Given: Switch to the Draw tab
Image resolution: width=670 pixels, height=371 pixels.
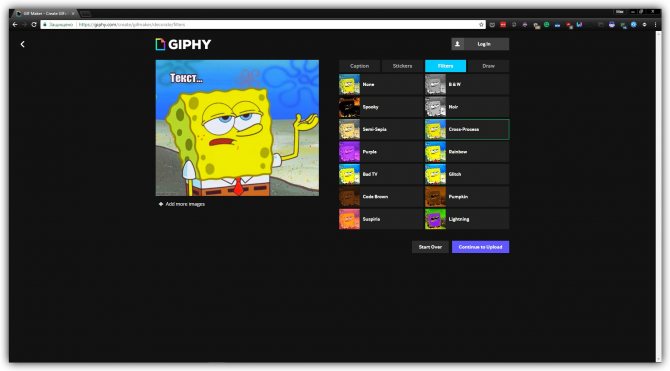Looking at the screenshot, I should tap(488, 66).
